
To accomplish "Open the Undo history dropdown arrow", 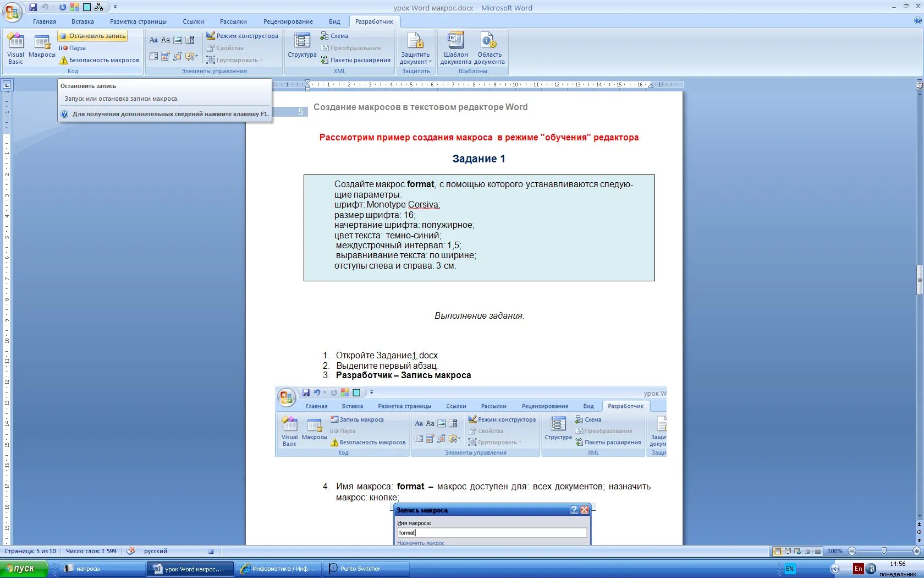I will click(x=53, y=7).
